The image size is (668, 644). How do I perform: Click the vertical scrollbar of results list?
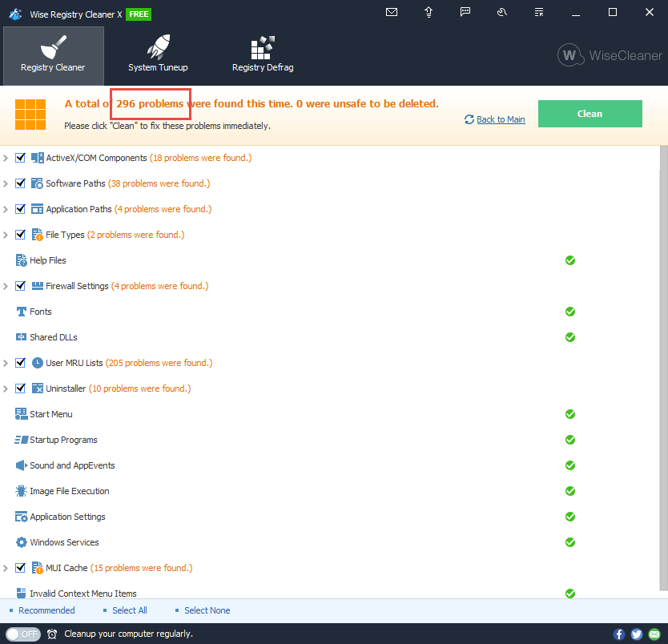point(663,368)
